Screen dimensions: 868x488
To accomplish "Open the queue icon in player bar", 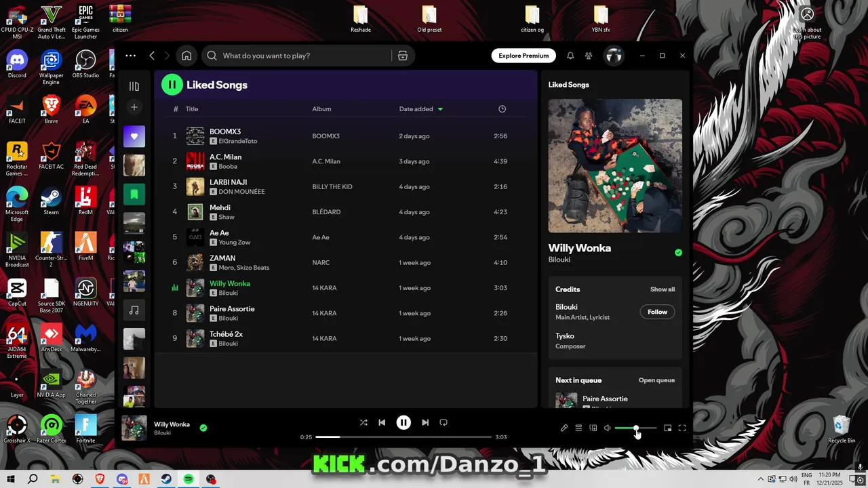I will (578, 428).
